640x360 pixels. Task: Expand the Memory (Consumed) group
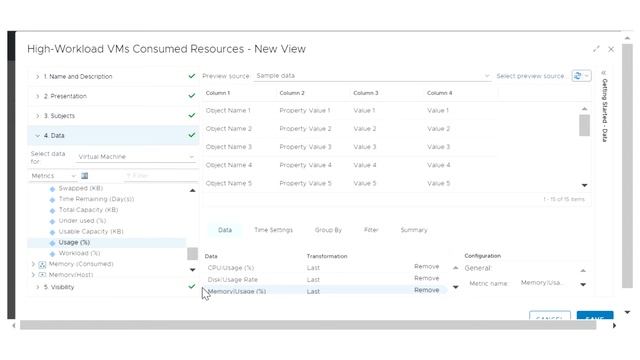(x=33, y=264)
